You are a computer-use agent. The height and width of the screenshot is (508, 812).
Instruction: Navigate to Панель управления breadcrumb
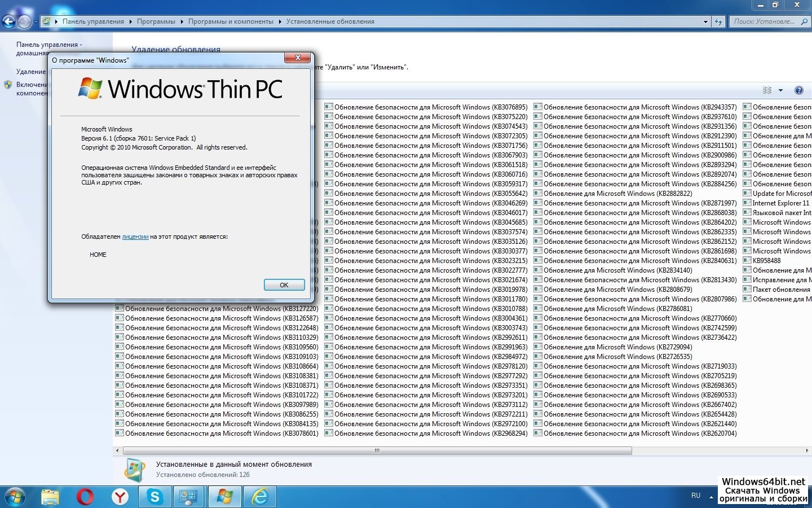tap(93, 21)
